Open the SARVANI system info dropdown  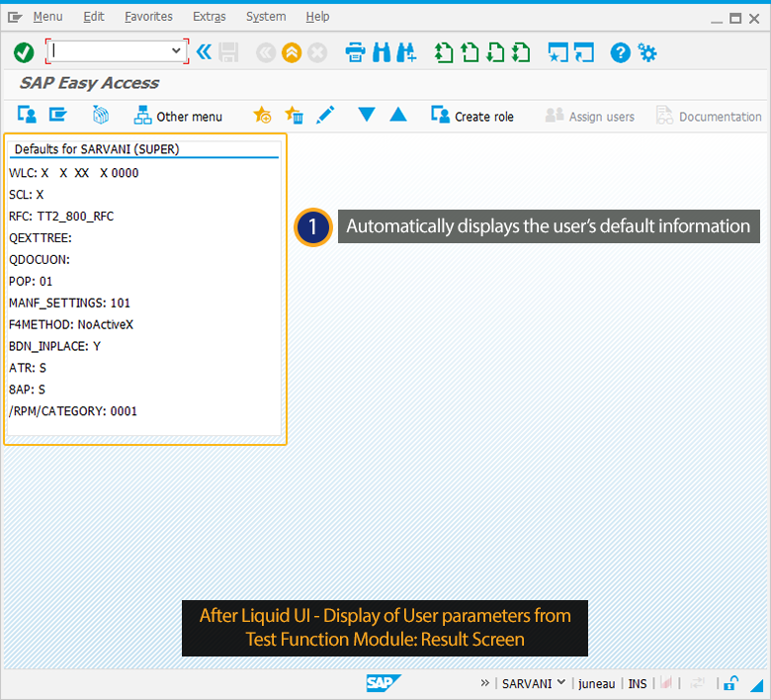coord(534,683)
